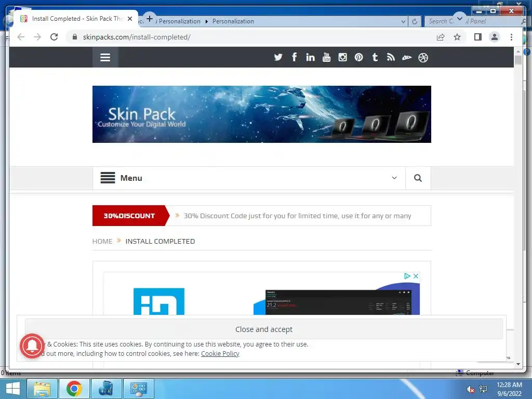This screenshot has height=399, width=532.
Task: Go forward in Chrome
Action: (x=37, y=37)
